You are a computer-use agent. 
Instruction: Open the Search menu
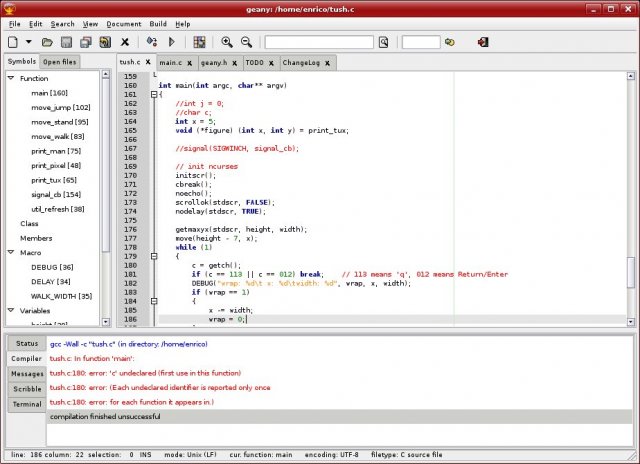62,24
